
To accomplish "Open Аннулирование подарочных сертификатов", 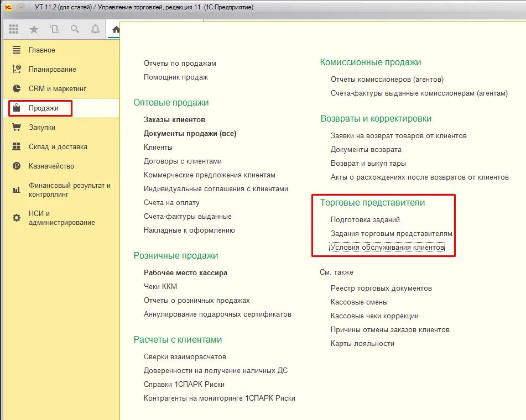I will pos(217,314).
